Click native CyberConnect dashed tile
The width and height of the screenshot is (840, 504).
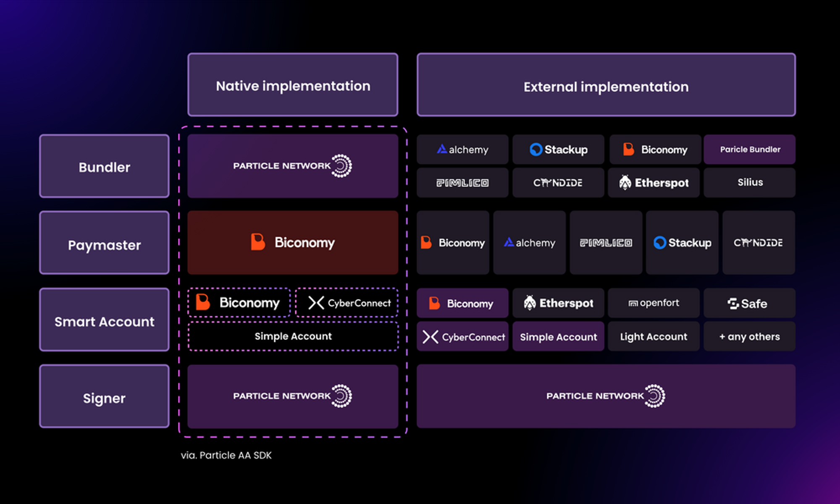click(347, 302)
